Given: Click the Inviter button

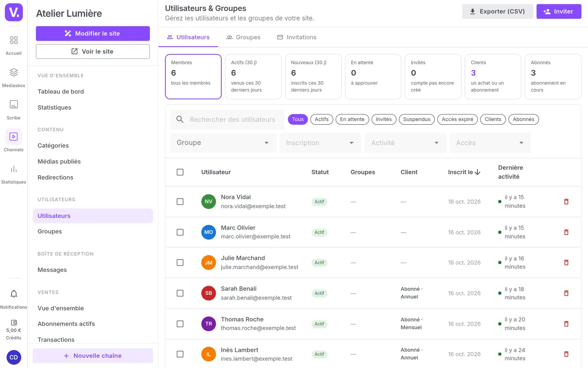Looking at the screenshot, I should point(559,11).
